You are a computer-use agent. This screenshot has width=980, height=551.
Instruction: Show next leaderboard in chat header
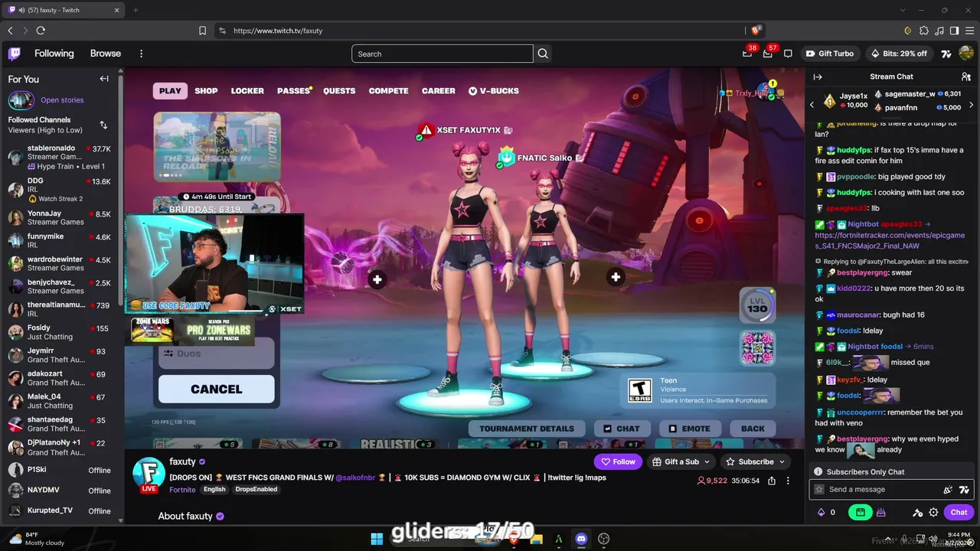click(972, 105)
